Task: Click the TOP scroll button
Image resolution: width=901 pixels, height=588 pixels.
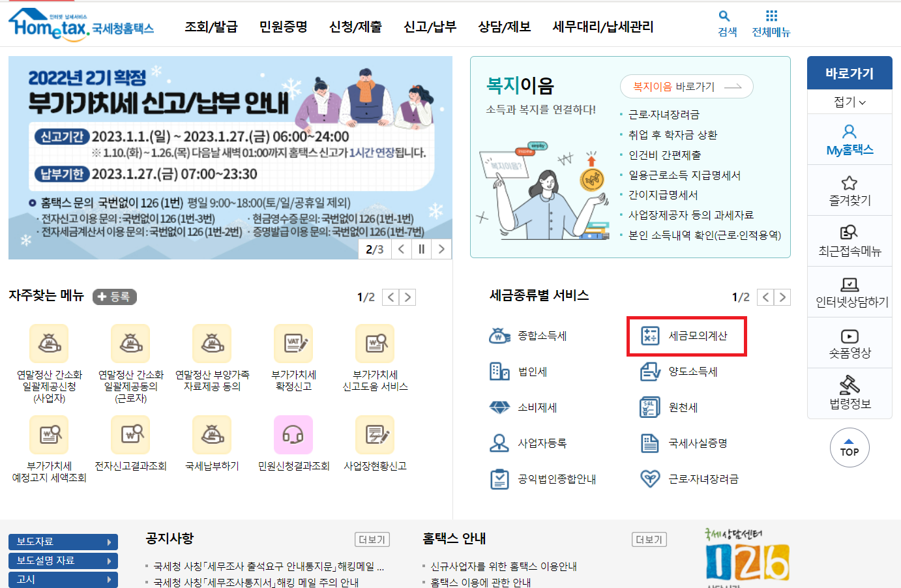Action: 849,448
